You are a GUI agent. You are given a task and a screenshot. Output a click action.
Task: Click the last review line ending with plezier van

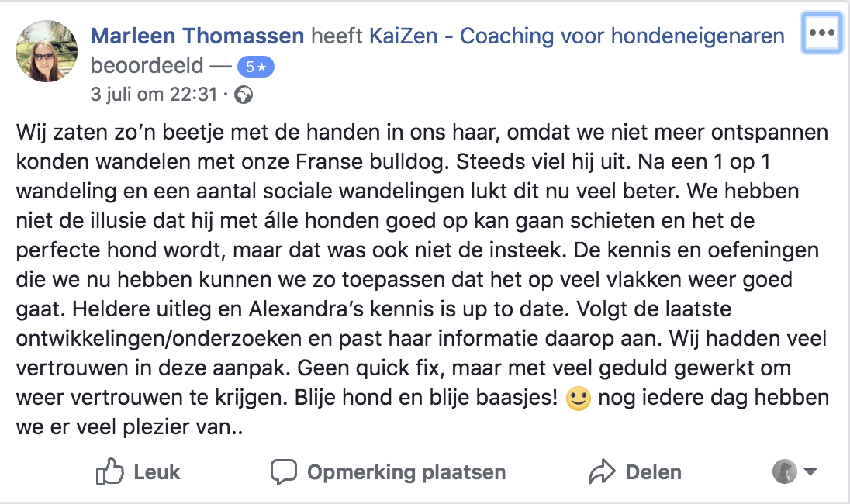[x=130, y=427]
